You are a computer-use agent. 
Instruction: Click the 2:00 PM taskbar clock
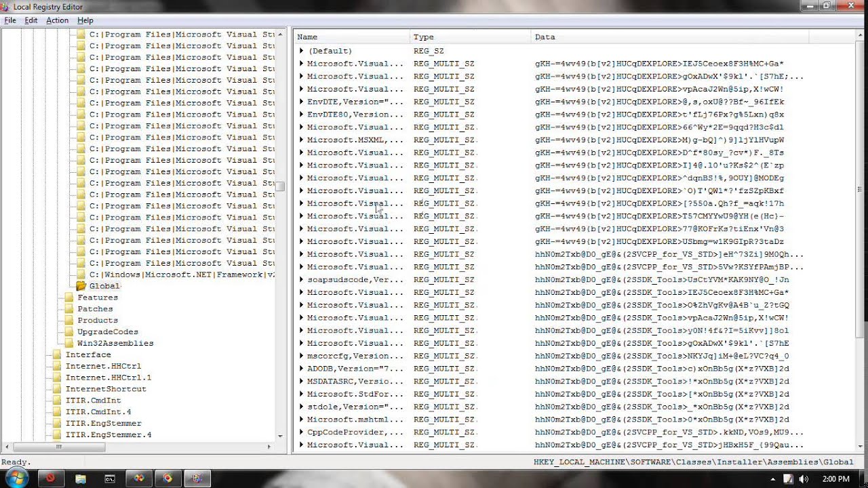835,479
